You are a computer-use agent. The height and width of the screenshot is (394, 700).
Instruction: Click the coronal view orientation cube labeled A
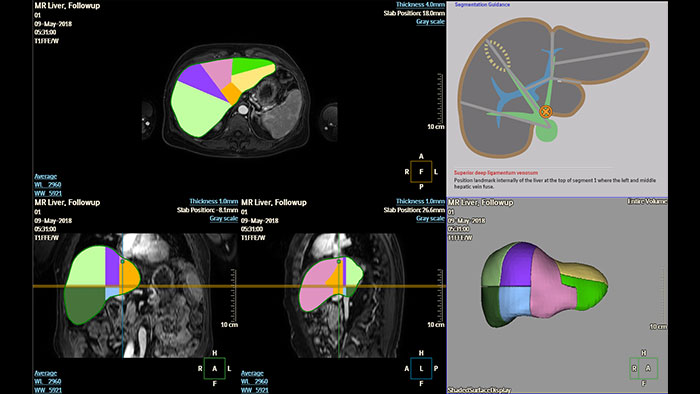(x=214, y=369)
